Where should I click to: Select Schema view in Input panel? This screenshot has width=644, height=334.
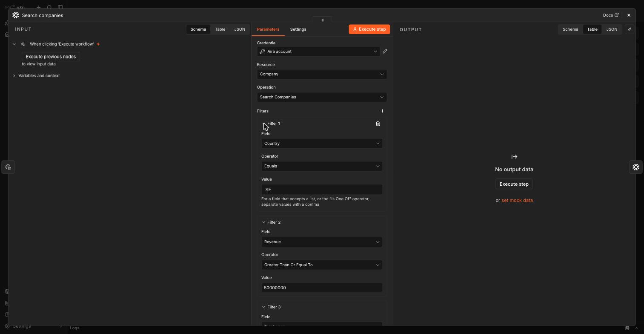[x=198, y=29]
